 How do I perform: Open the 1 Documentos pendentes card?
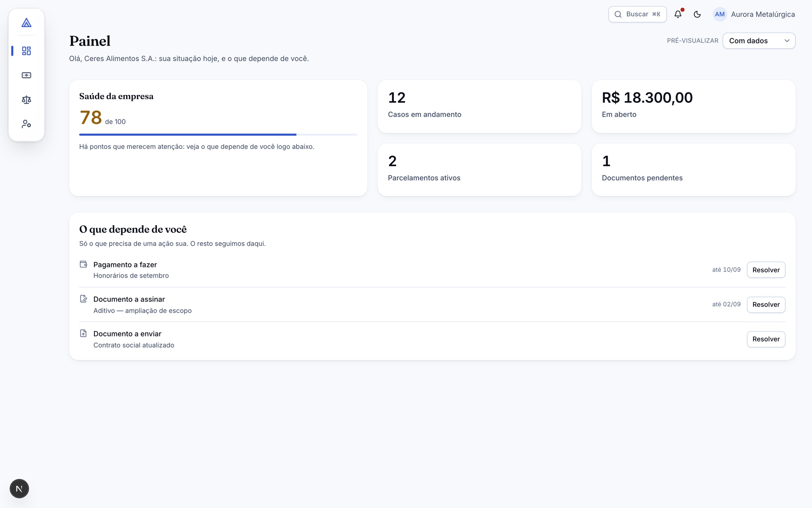coord(693,169)
